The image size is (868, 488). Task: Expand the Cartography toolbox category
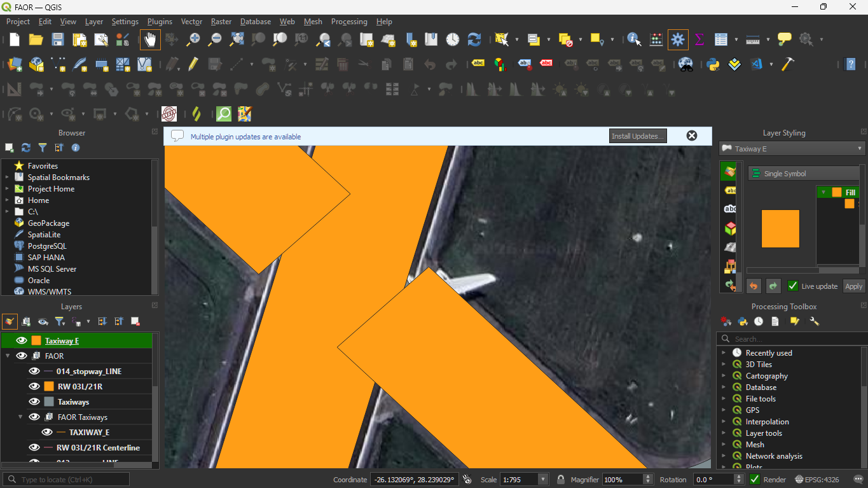(724, 376)
